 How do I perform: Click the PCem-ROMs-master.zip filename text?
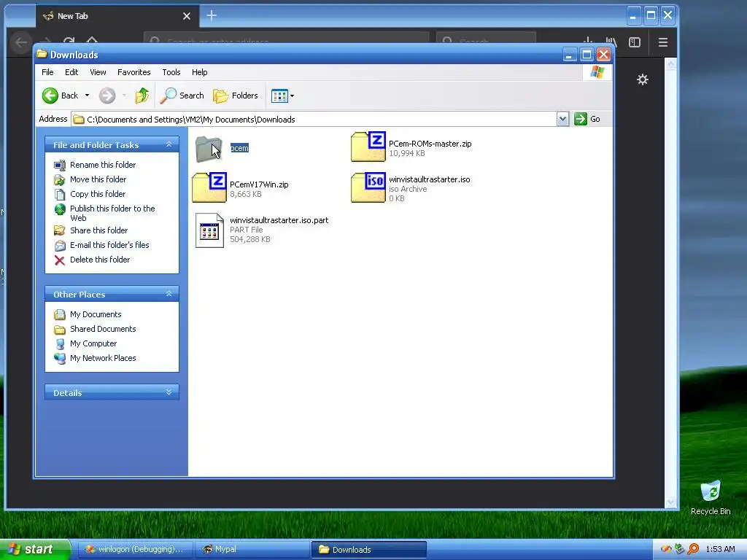(430, 144)
